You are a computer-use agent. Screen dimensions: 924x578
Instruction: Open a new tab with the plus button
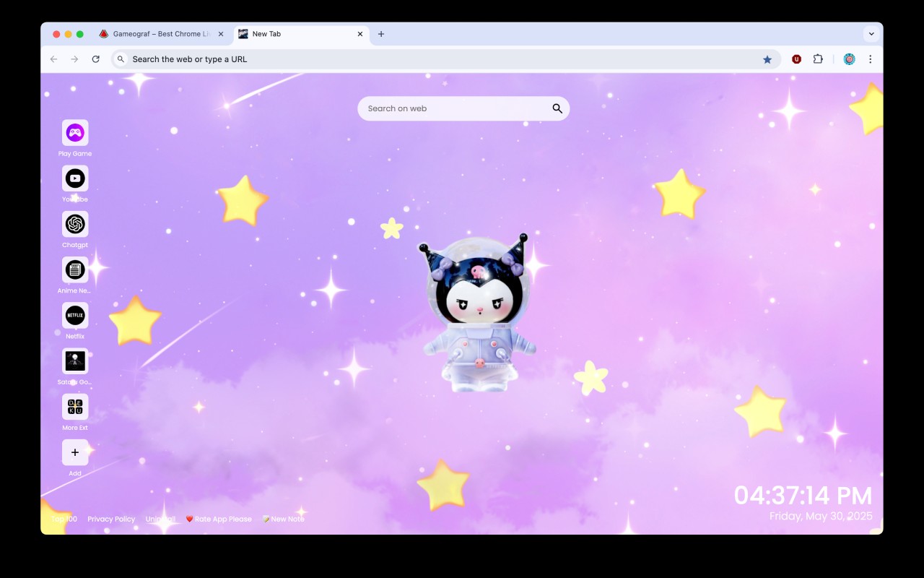[x=381, y=34]
